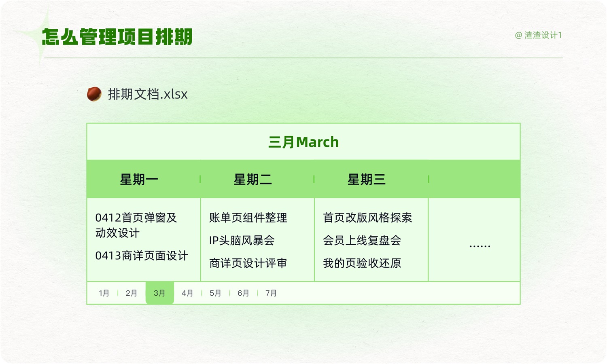This screenshot has width=607, height=364.
Task: Switch to the 2月 month tab
Action: pyautogui.click(x=131, y=293)
